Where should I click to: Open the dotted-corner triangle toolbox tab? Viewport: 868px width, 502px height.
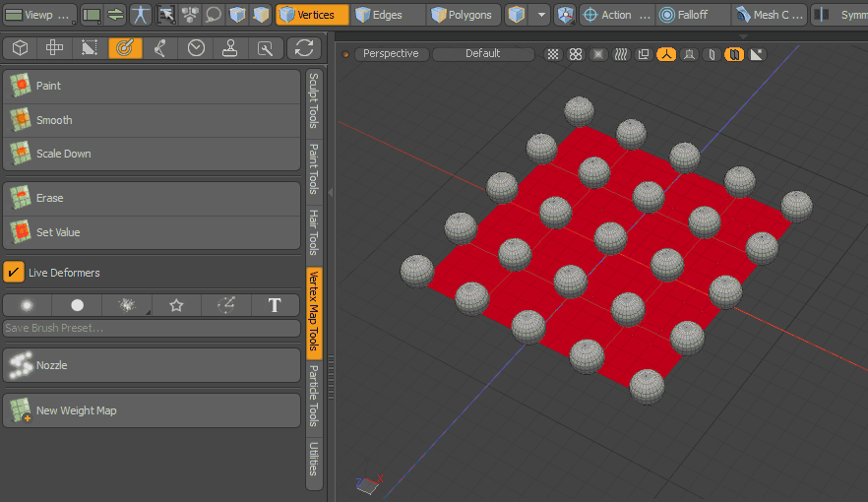(90, 48)
